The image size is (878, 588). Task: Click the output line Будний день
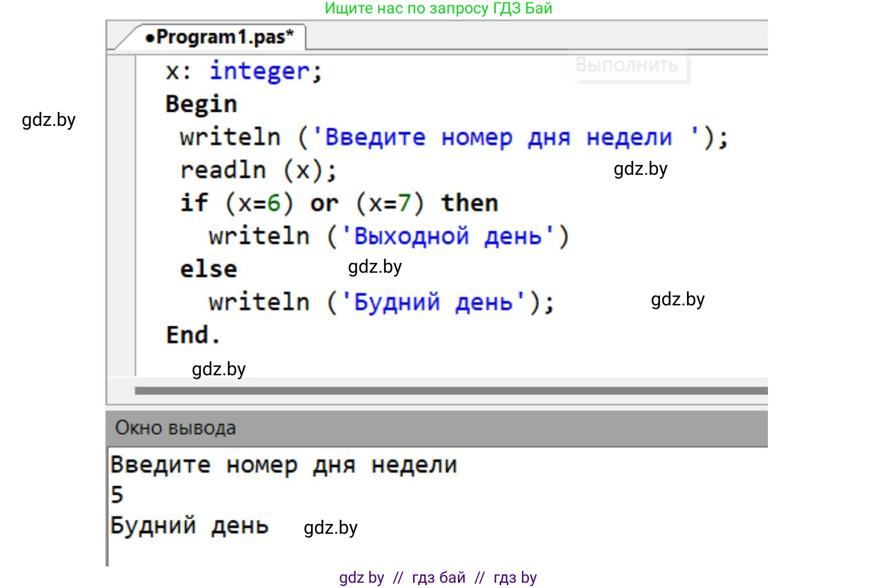(x=189, y=526)
